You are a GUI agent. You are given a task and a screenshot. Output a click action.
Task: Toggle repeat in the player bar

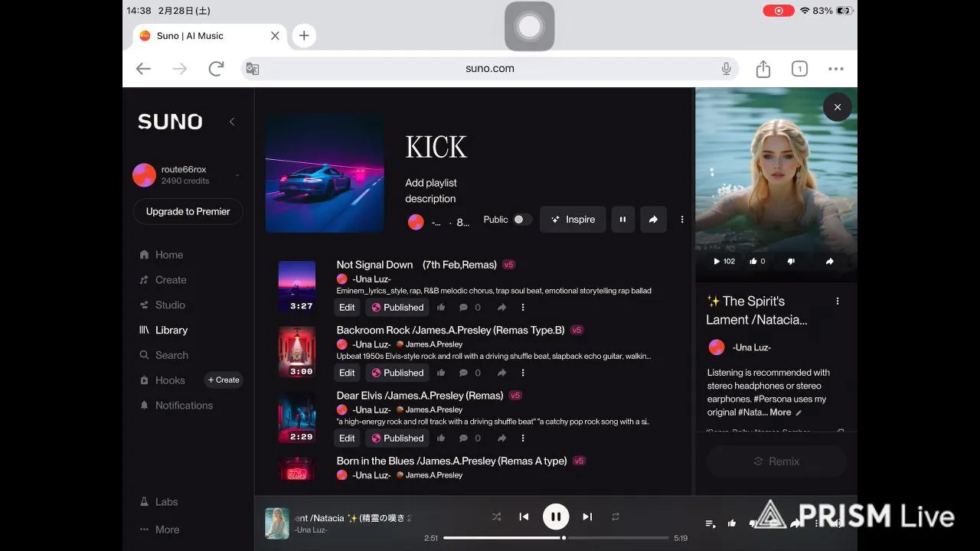point(615,517)
